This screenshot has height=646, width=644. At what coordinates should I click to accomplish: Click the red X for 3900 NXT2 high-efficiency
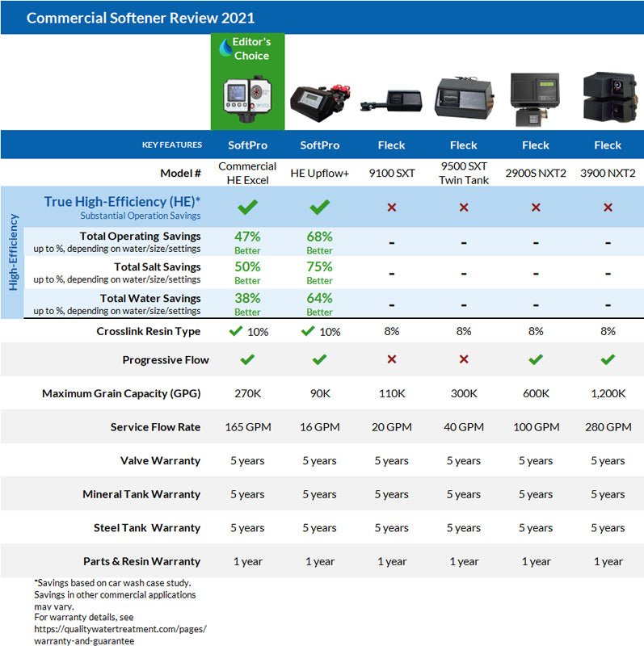608,208
